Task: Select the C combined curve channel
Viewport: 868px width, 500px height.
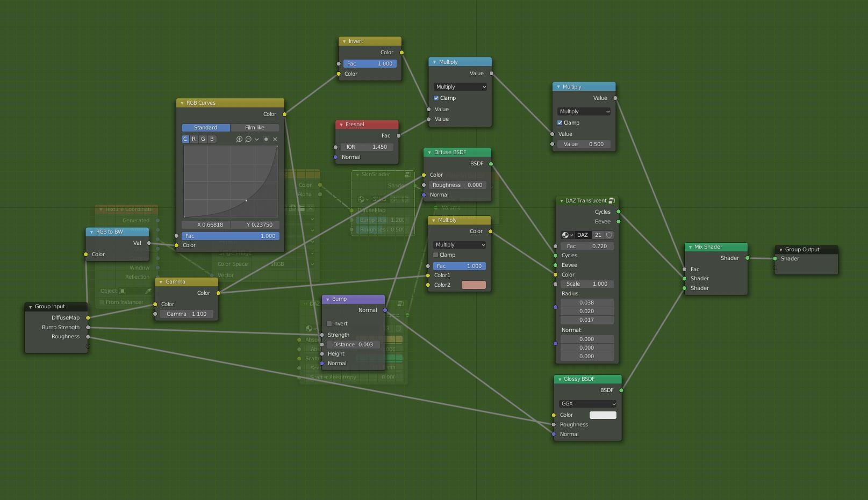Action: [185, 139]
